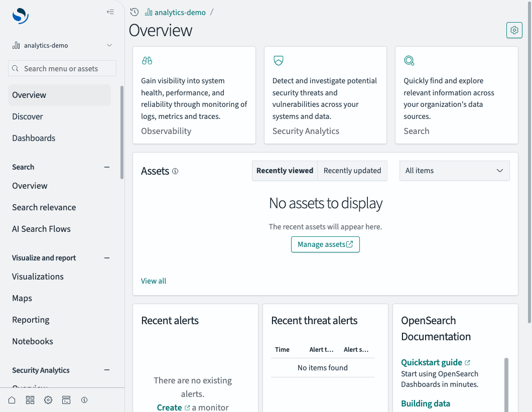Open the Quickstart guide link
This screenshot has height=412, width=532.
click(432, 362)
